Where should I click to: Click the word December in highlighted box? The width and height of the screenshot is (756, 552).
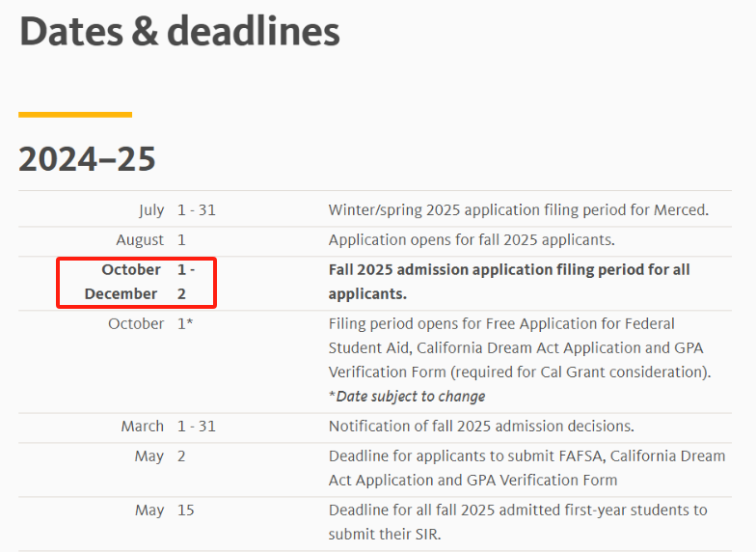coord(121,293)
